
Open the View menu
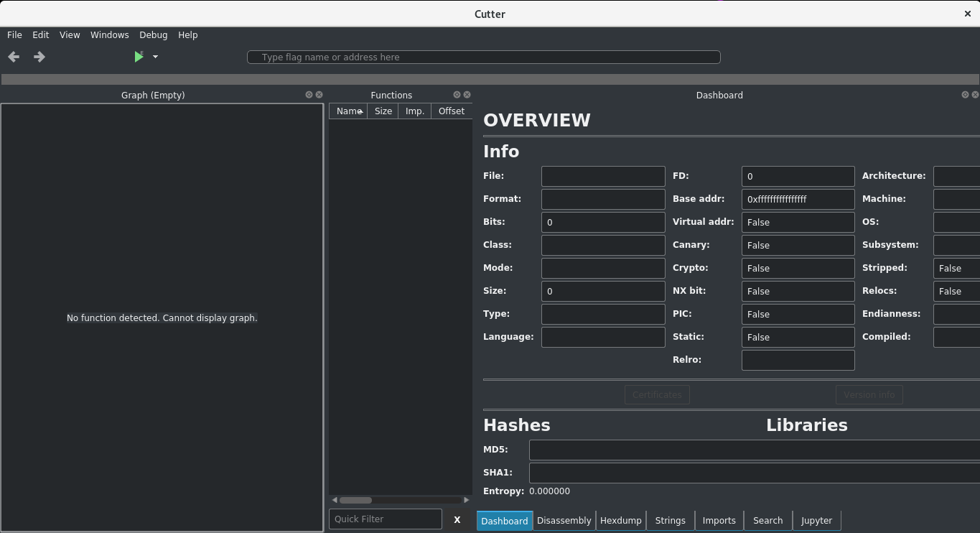[70, 34]
